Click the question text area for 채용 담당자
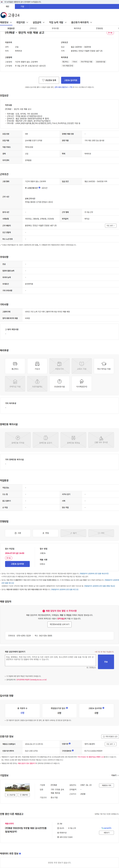119x868 pixels. click(x=50, y=660)
